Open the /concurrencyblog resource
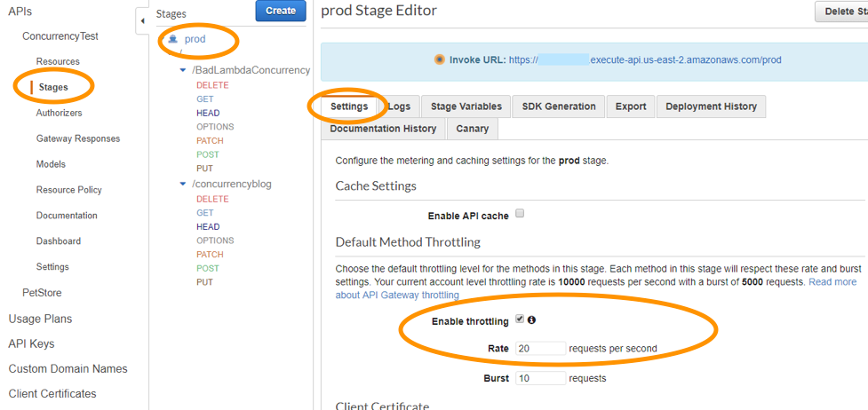The width and height of the screenshot is (868, 410). pos(231,184)
